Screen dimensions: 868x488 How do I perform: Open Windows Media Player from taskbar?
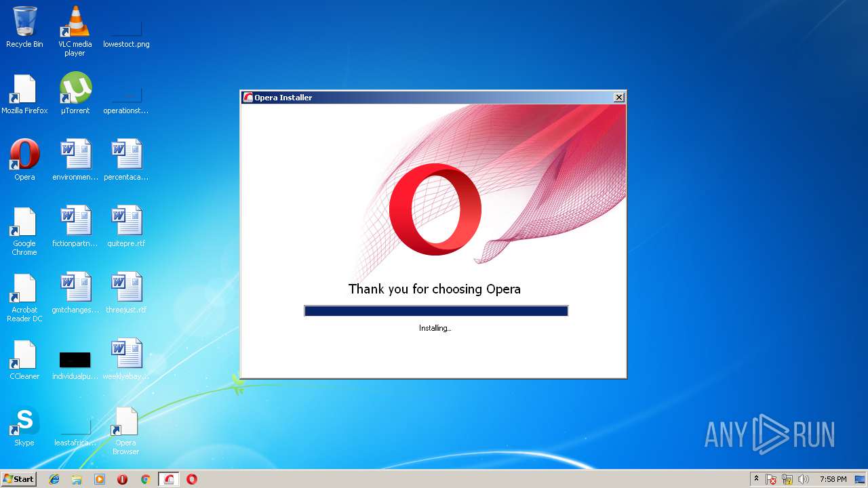click(100, 479)
